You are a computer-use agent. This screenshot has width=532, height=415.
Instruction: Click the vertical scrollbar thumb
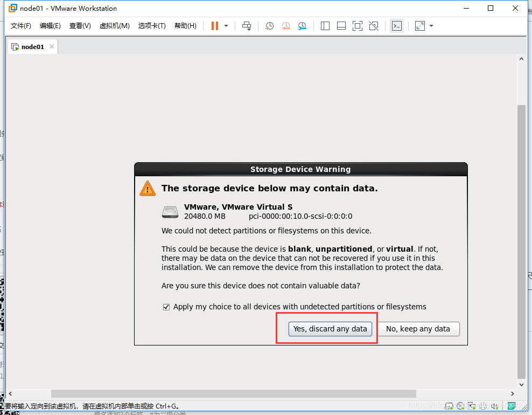pos(521,242)
